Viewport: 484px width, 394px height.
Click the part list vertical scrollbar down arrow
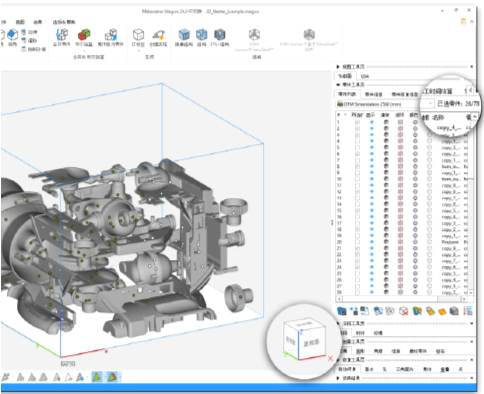pyautogui.click(x=470, y=293)
